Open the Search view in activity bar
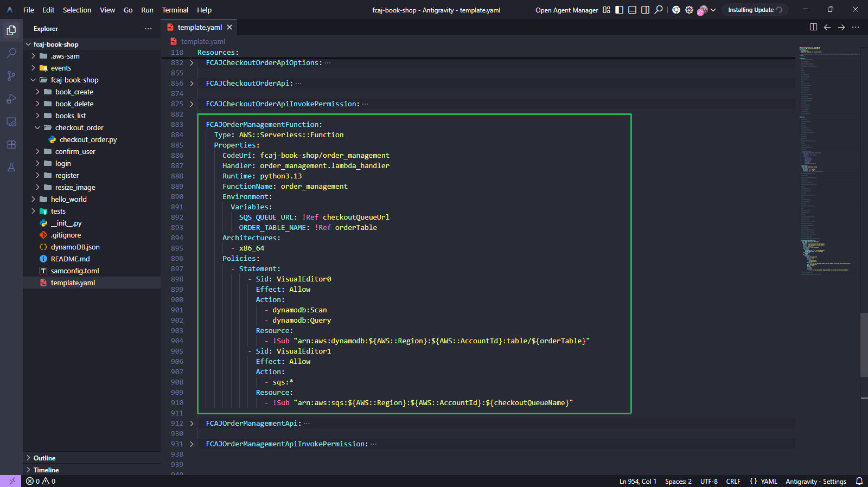The image size is (868, 487). [11, 53]
